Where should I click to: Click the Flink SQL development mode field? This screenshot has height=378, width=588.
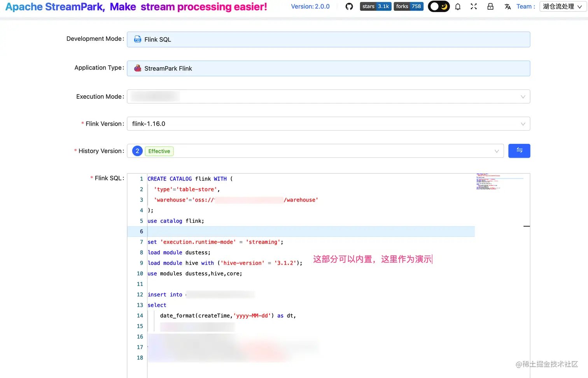[x=328, y=40]
